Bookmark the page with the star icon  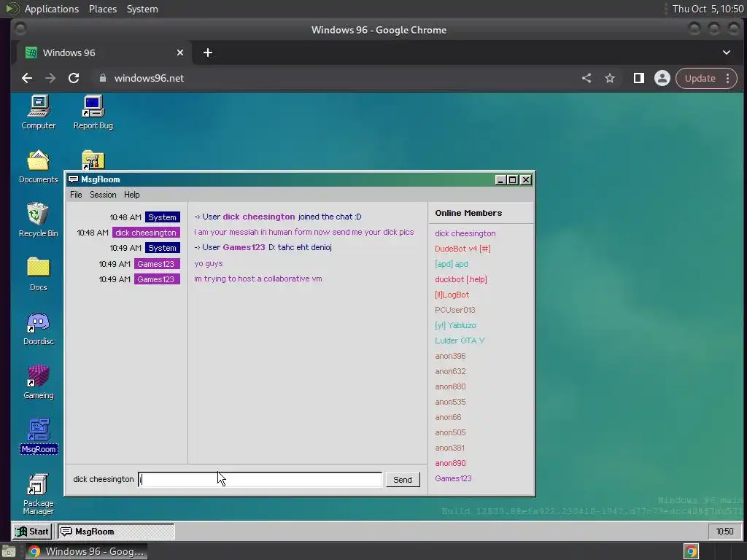tap(610, 78)
